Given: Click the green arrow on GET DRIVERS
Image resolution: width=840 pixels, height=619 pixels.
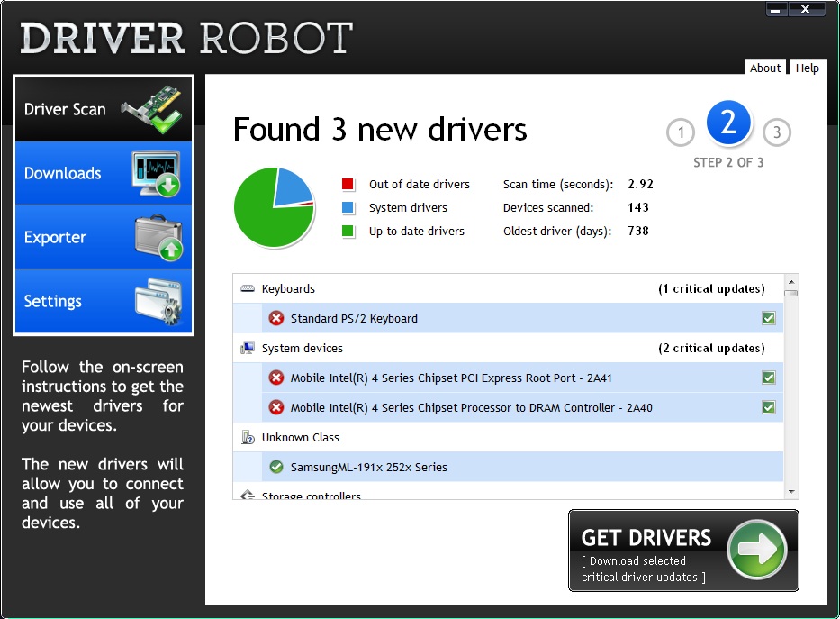Looking at the screenshot, I should (x=757, y=550).
